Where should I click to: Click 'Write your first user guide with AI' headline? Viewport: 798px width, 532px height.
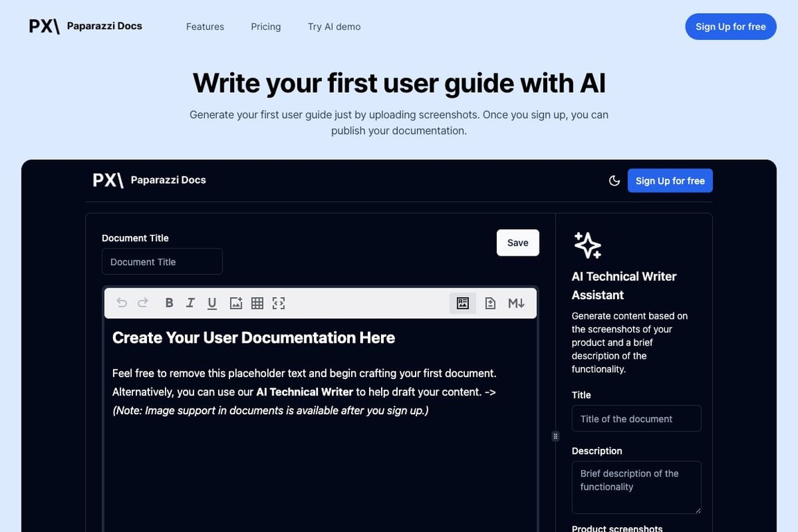pyautogui.click(x=399, y=83)
